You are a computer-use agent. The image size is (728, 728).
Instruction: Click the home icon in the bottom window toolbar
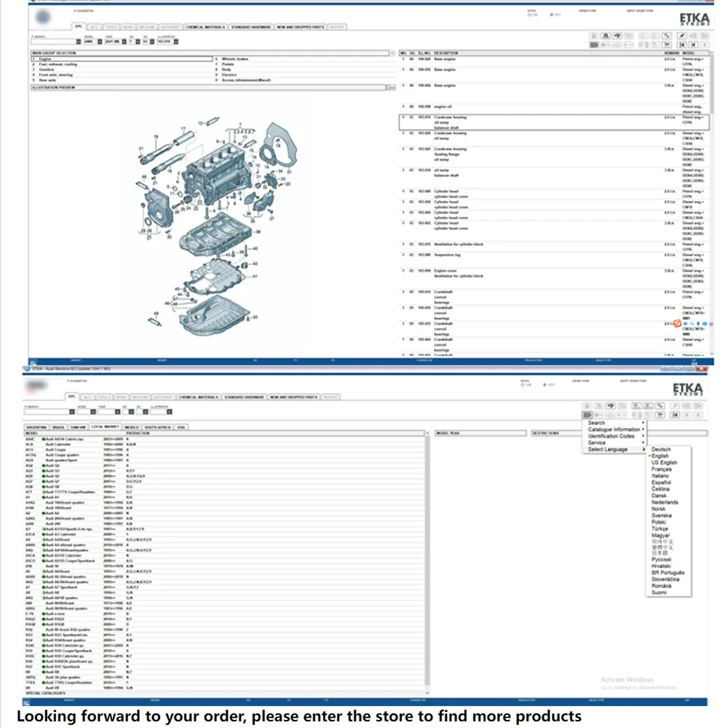587,405
